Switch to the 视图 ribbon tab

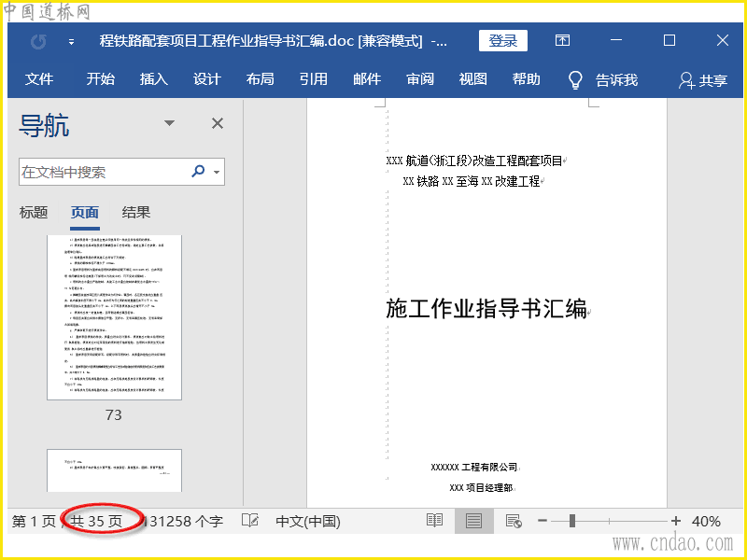point(473,79)
